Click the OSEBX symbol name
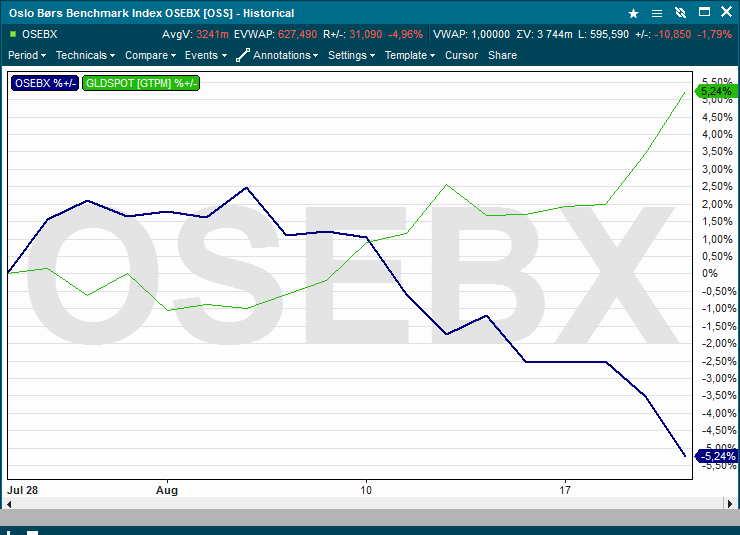The height and width of the screenshot is (535, 740). [x=40, y=34]
